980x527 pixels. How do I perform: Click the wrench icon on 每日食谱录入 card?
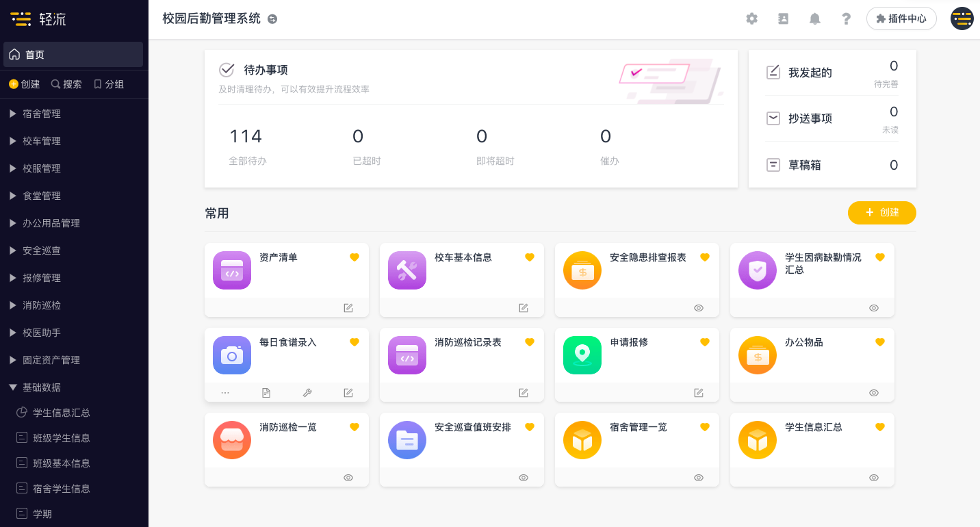[x=307, y=393]
